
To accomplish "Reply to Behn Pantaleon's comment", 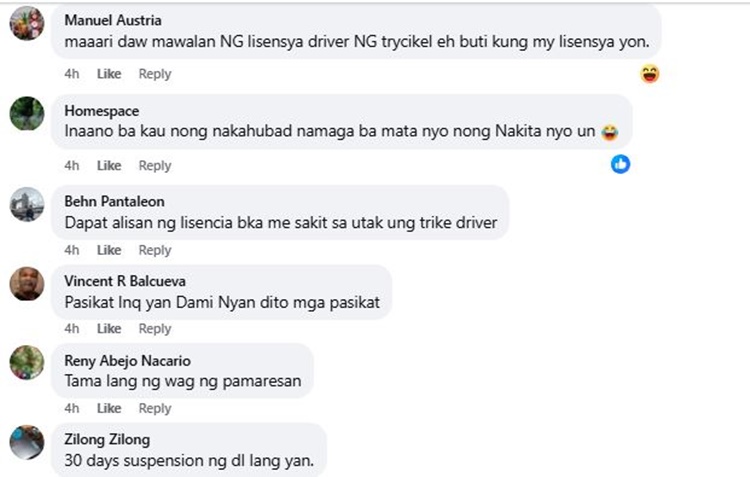I will coord(155,250).
